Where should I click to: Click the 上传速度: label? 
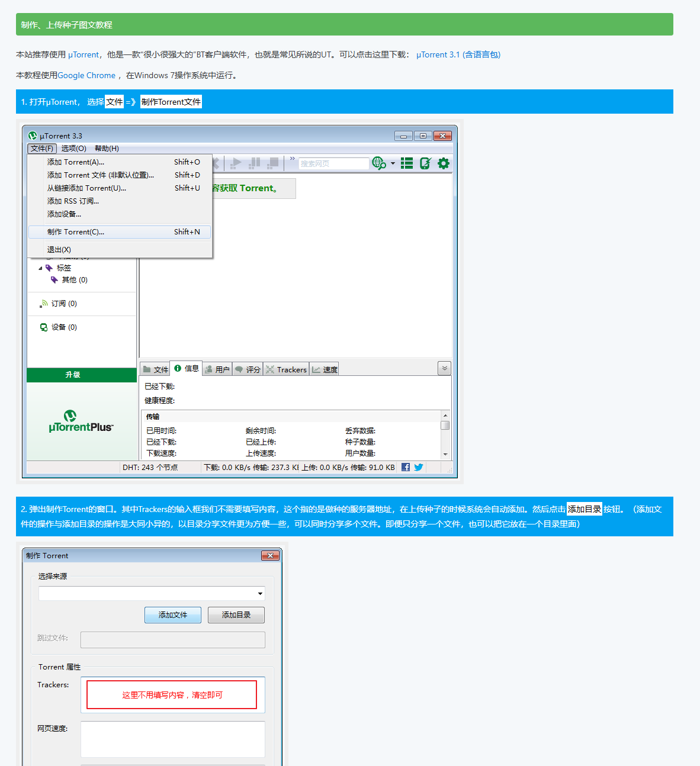(x=261, y=453)
